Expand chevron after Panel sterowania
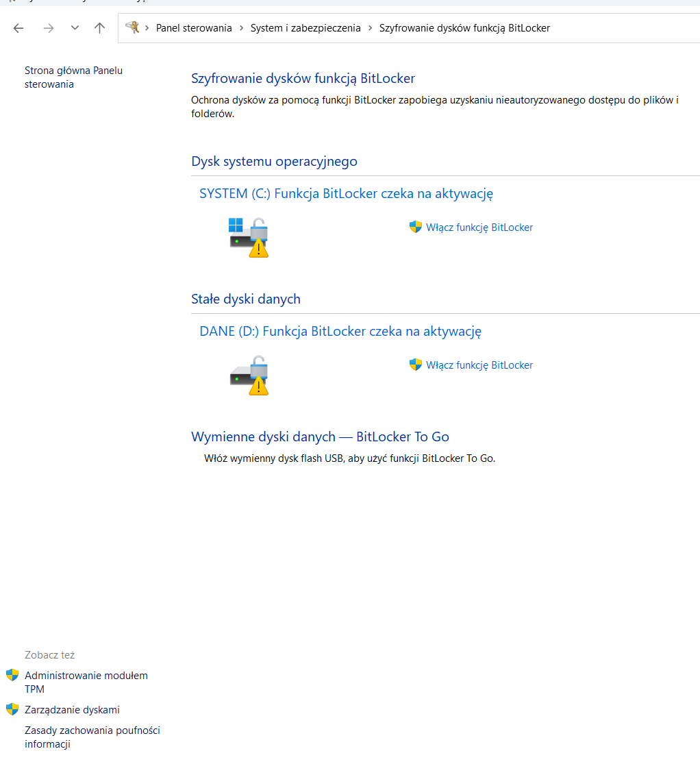 coord(241,28)
